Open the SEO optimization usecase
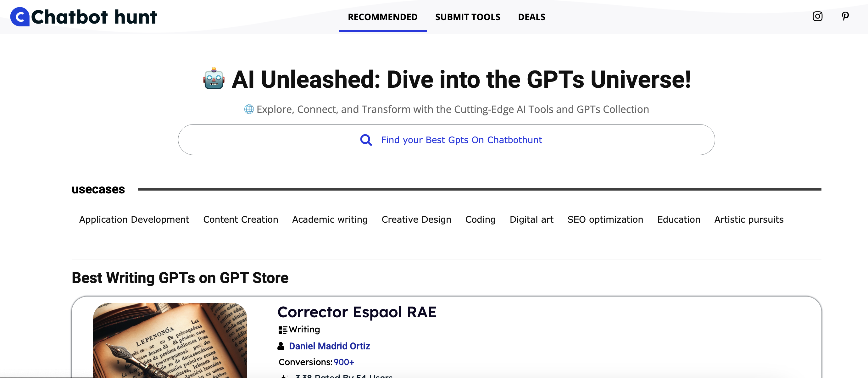The image size is (868, 378). [605, 219]
